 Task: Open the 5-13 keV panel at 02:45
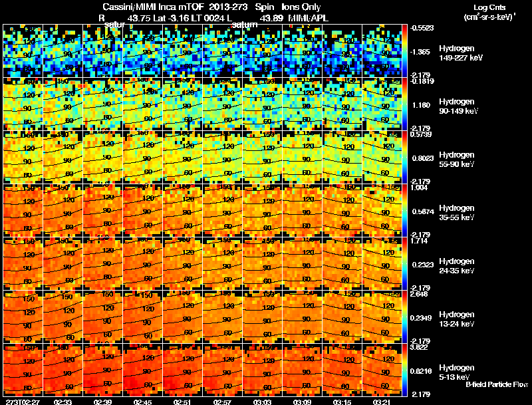point(142,370)
